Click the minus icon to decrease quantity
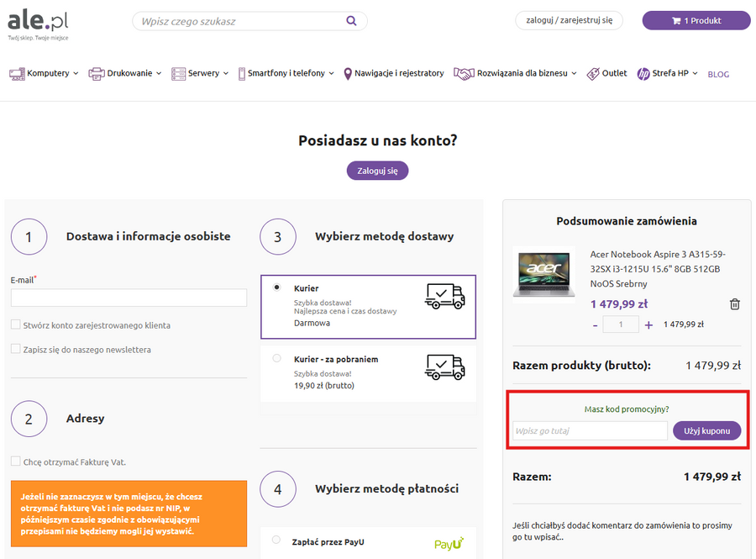The width and height of the screenshot is (756, 559). pos(595,324)
